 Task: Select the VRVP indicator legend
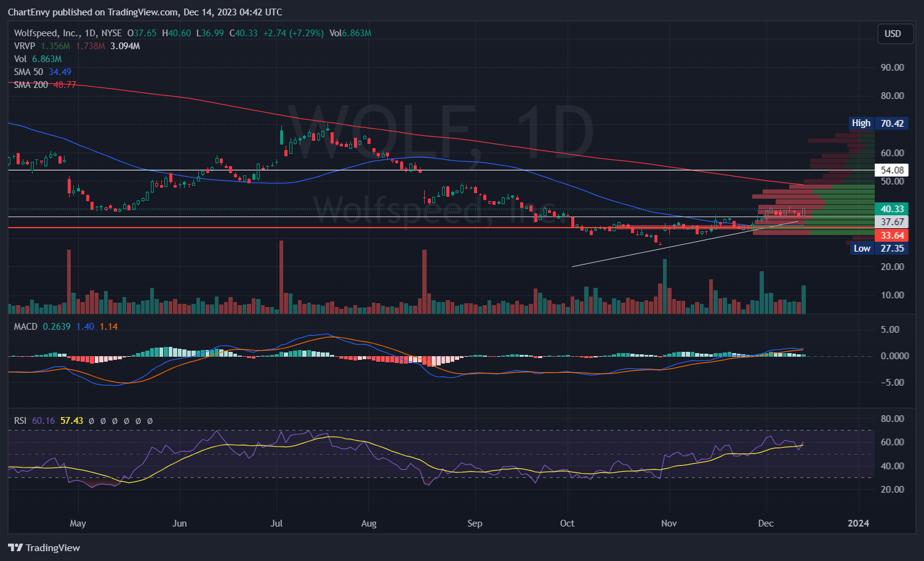(x=25, y=46)
